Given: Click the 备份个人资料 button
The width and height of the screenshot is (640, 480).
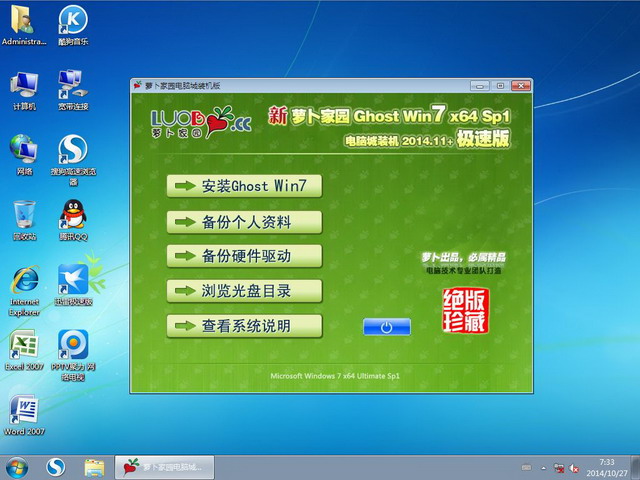Looking at the screenshot, I should pyautogui.click(x=244, y=222).
